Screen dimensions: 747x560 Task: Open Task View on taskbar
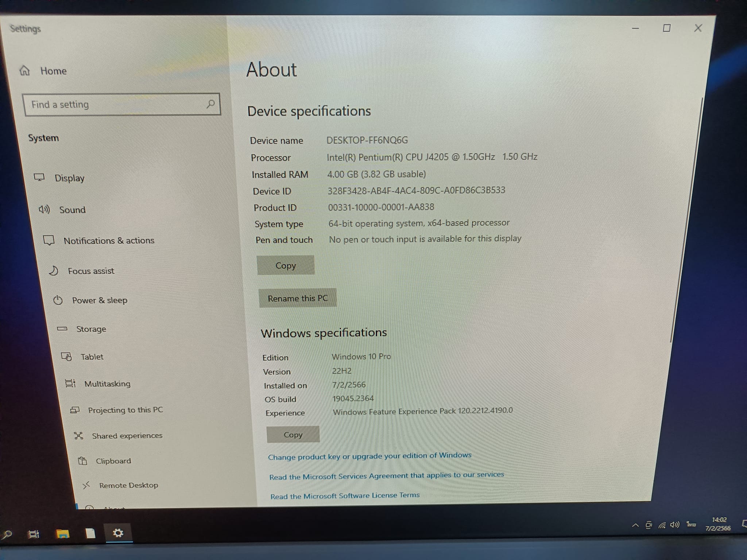point(34,534)
